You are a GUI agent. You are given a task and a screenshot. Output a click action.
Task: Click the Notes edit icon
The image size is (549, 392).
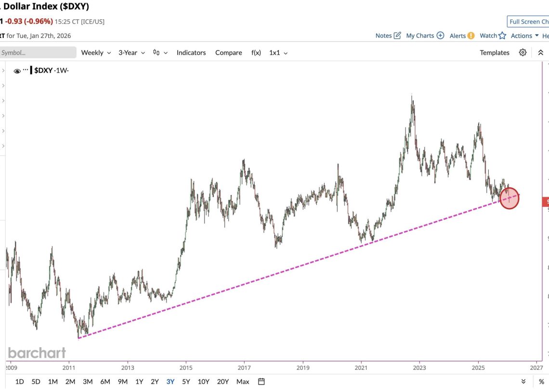tap(397, 36)
